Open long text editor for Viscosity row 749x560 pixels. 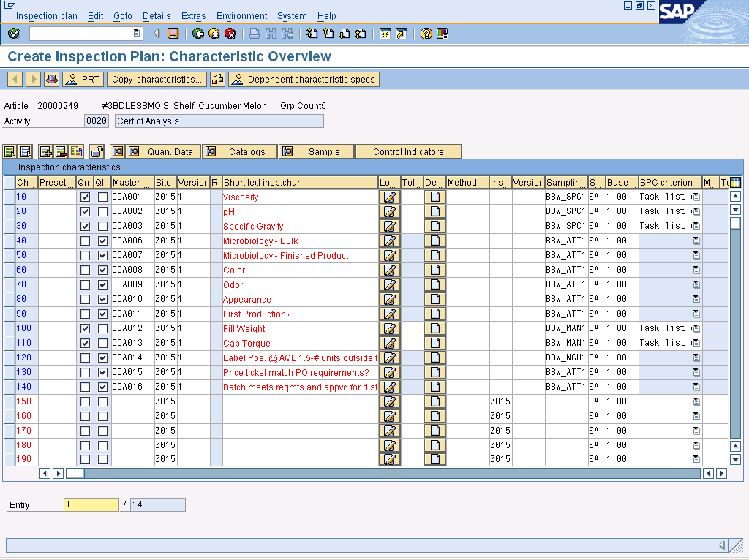(x=389, y=197)
